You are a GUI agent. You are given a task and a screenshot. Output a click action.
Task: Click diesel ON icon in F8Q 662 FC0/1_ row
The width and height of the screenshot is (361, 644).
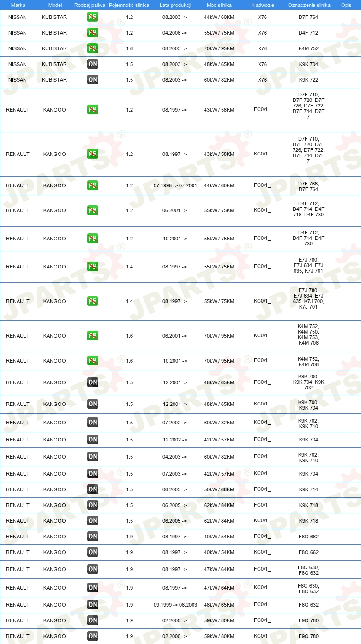pos(93,537)
